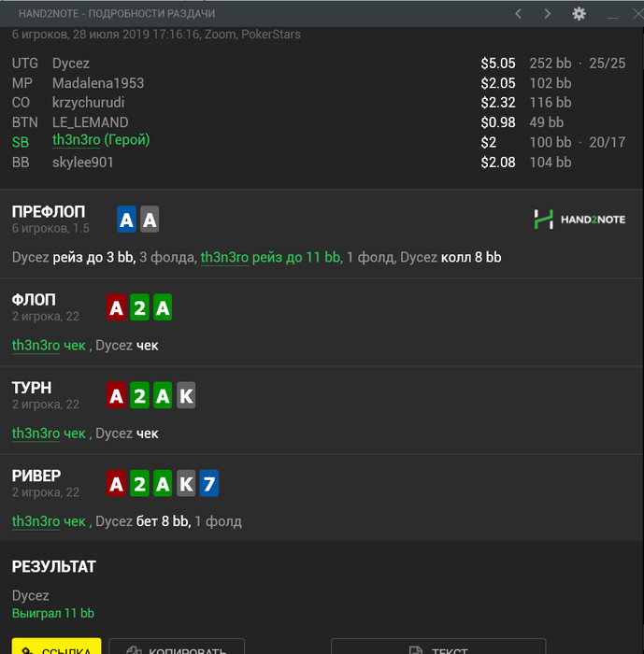
Task: Open th3n3ro link in the preflop action line
Action: [x=223, y=257]
